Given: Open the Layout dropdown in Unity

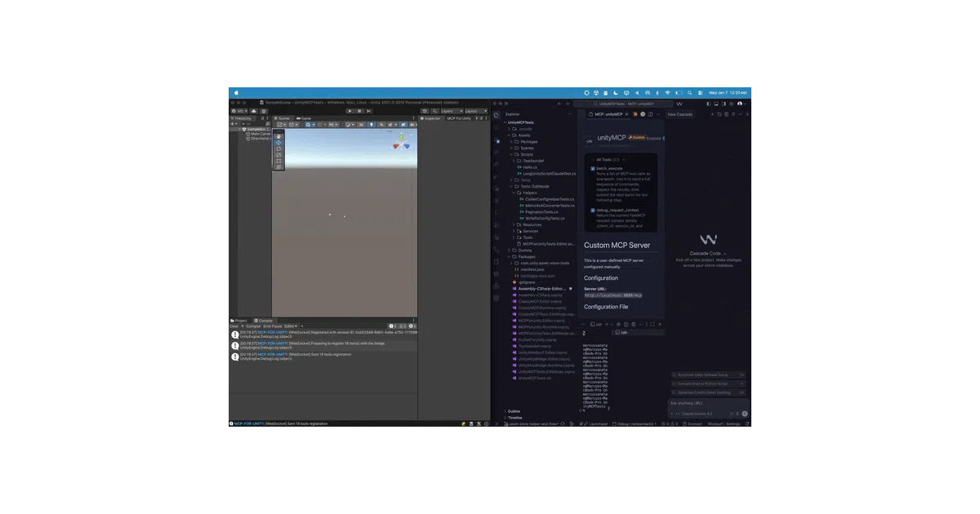Looking at the screenshot, I should (x=476, y=111).
